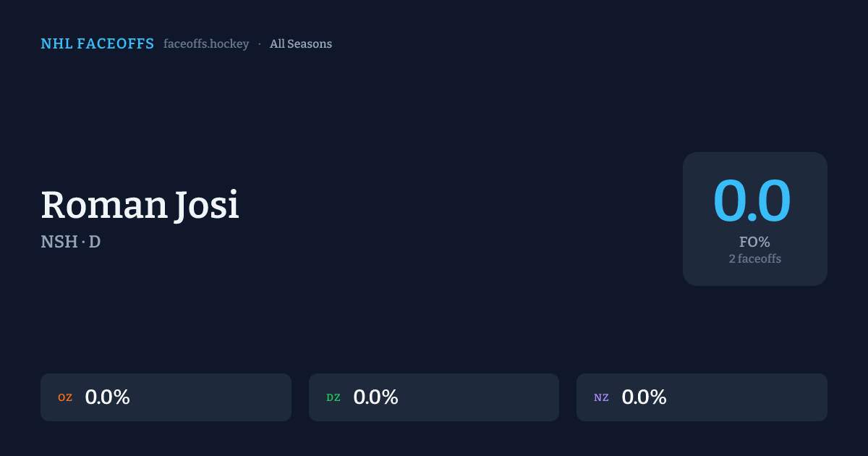Click the number 2 in faceoff count

point(732,258)
